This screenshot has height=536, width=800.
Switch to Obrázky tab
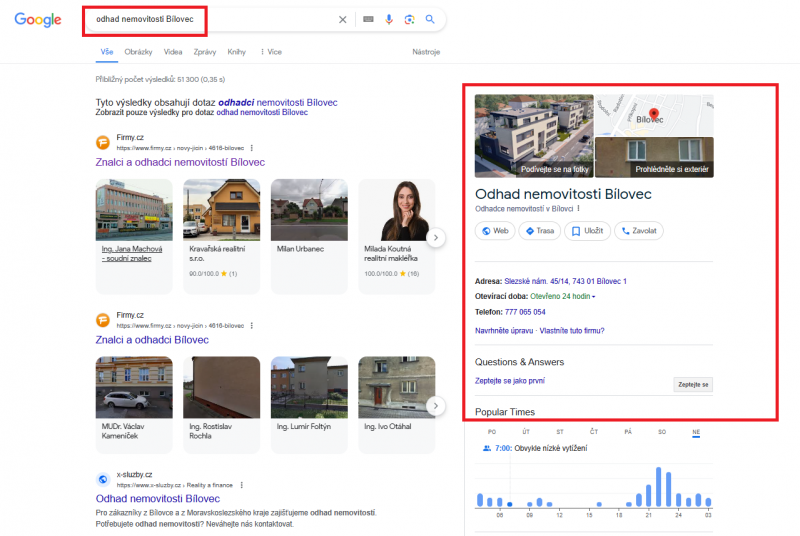(138, 52)
